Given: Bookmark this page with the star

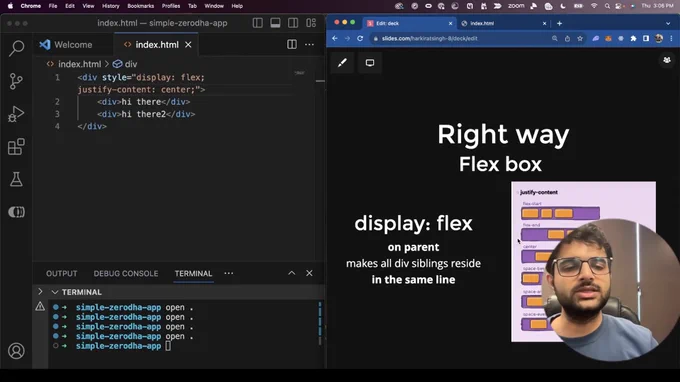Looking at the screenshot, I should click(580, 38).
